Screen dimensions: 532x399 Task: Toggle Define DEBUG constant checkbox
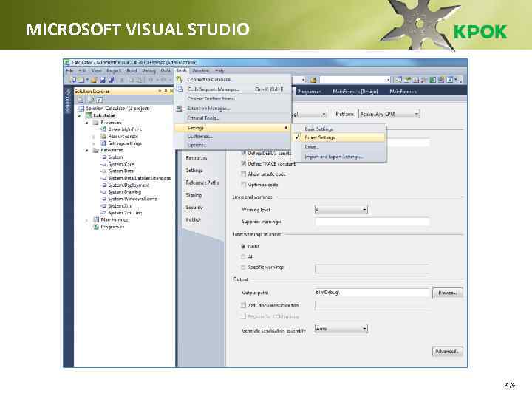click(x=243, y=153)
